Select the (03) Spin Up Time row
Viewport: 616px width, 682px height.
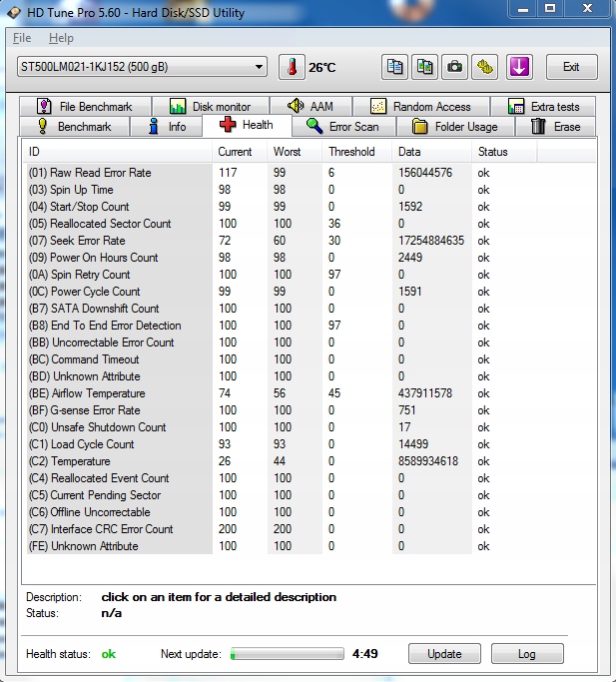282,190
